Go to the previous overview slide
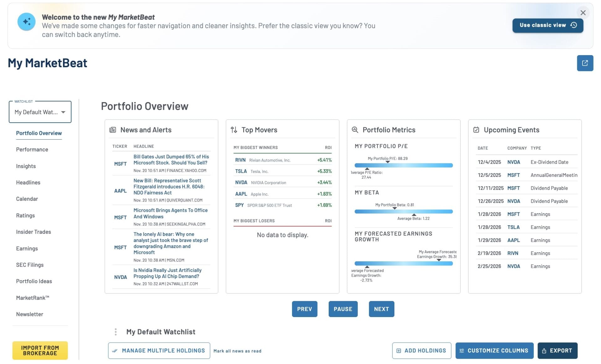Image resolution: width=601 pixels, height=364 pixels. click(304, 309)
